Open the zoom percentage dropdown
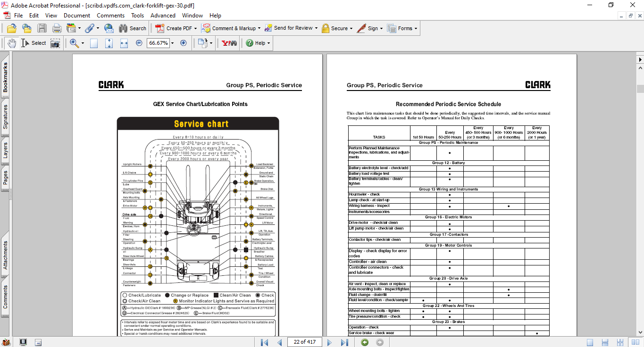The image size is (644, 347). coord(172,43)
